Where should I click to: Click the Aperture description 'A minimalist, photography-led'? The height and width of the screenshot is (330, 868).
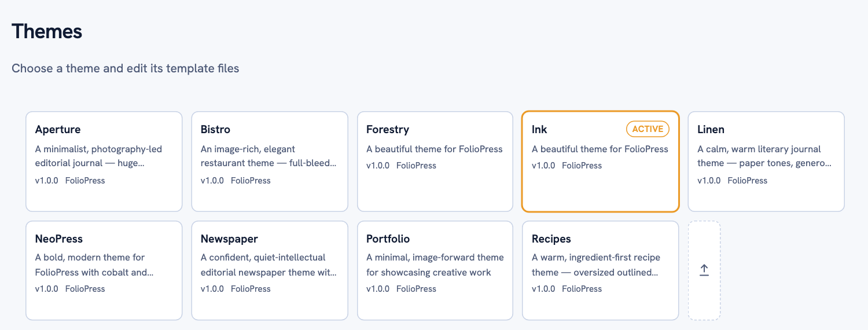pyautogui.click(x=98, y=149)
